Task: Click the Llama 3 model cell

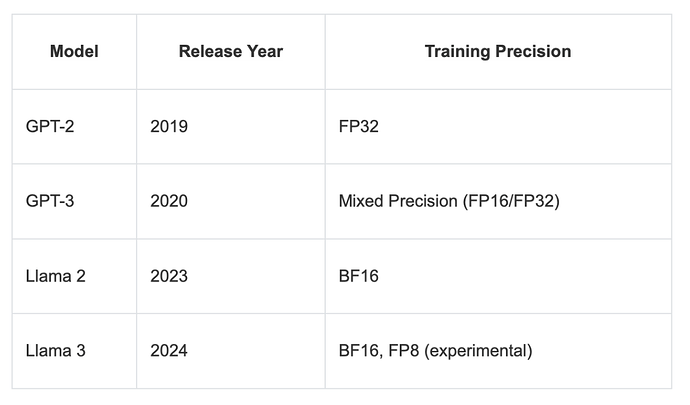Action: tap(55, 351)
